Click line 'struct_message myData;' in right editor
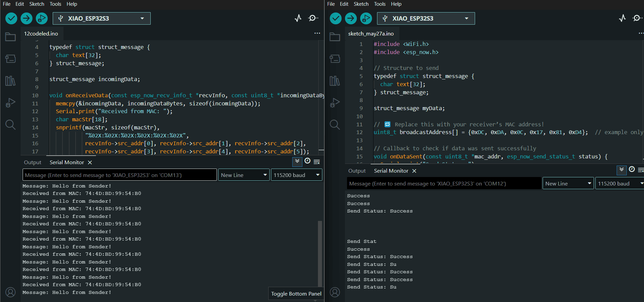The height and width of the screenshot is (302, 644). point(409,108)
